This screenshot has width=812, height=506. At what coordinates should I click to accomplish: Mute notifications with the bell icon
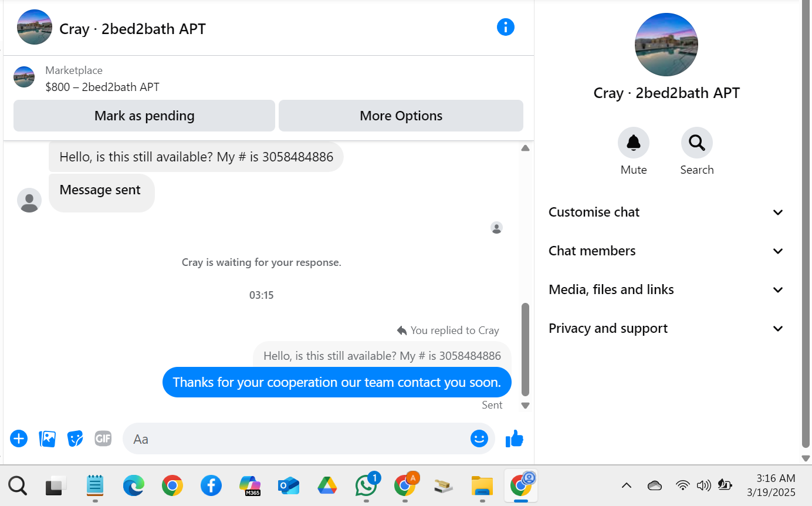(634, 143)
